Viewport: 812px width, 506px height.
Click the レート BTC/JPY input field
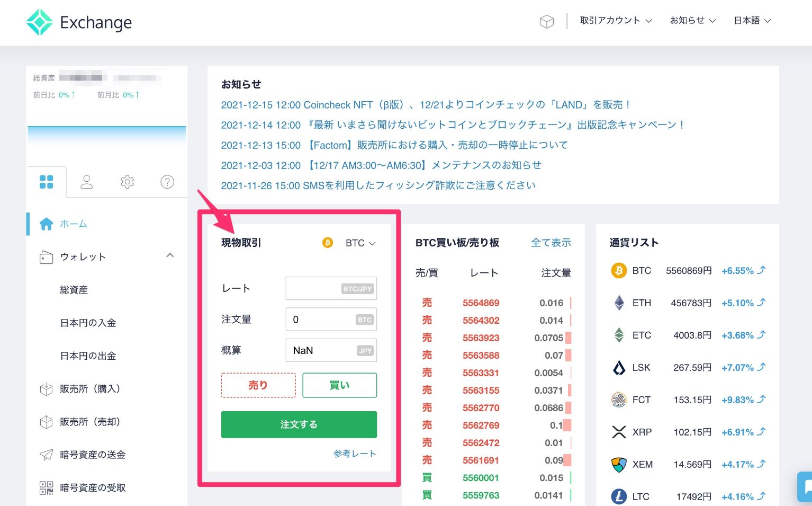(x=331, y=288)
